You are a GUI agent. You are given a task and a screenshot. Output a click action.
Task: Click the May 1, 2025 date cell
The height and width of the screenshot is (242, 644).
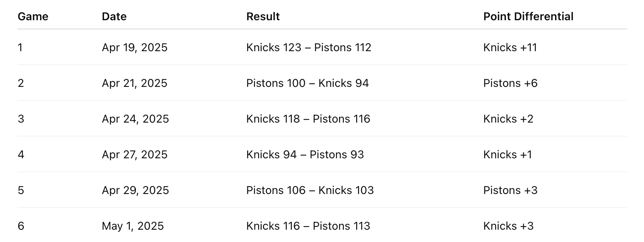(133, 226)
